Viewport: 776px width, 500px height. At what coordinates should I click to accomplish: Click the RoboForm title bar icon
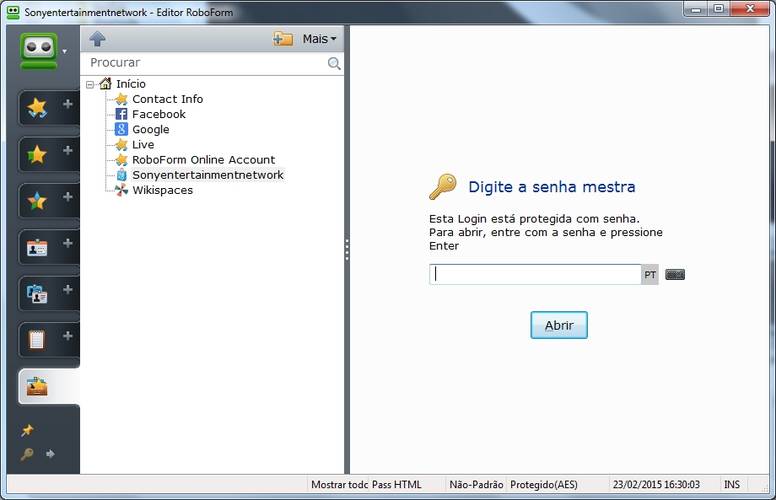tap(13, 12)
